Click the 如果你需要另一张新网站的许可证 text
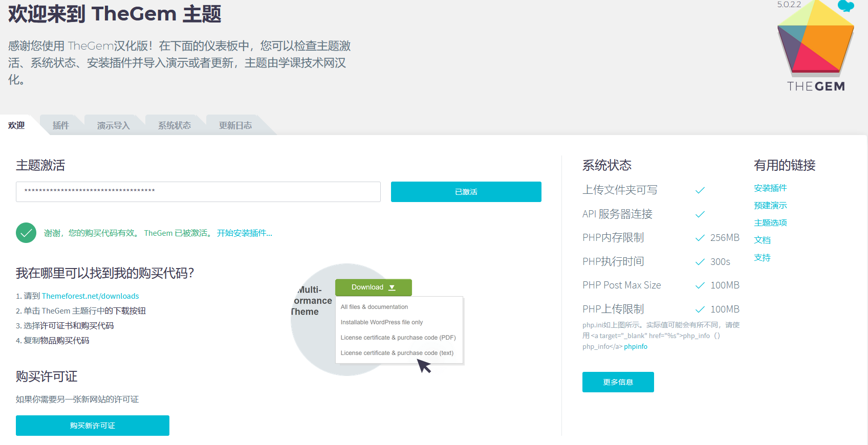Image resolution: width=868 pixels, height=445 pixels. pos(77,399)
